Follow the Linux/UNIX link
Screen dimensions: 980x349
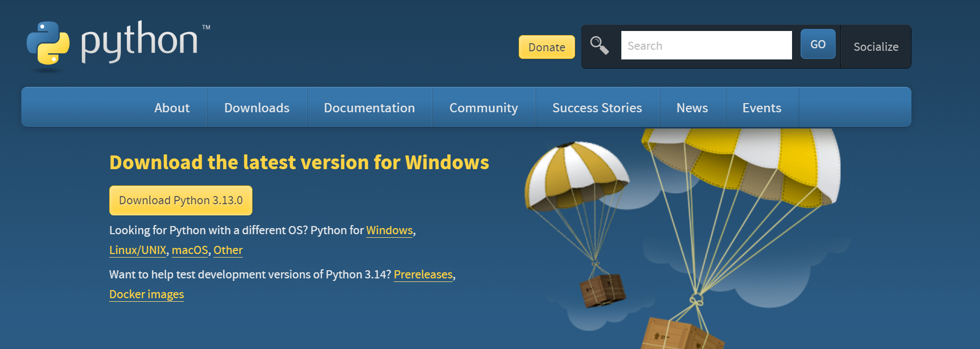point(138,250)
